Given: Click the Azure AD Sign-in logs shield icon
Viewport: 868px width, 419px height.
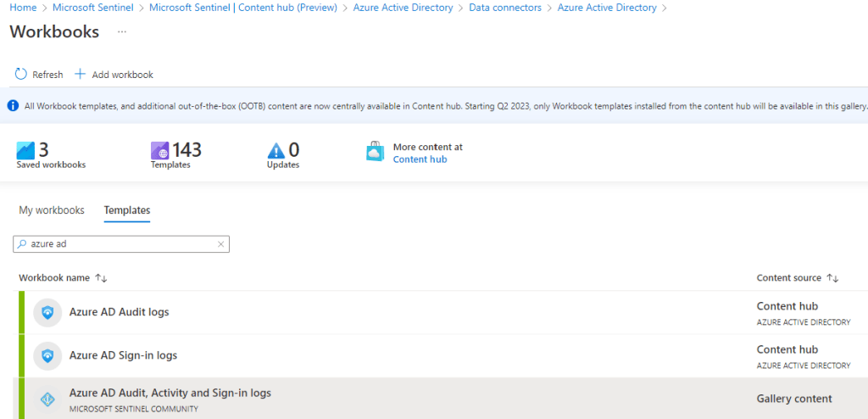Looking at the screenshot, I should click(x=47, y=355).
